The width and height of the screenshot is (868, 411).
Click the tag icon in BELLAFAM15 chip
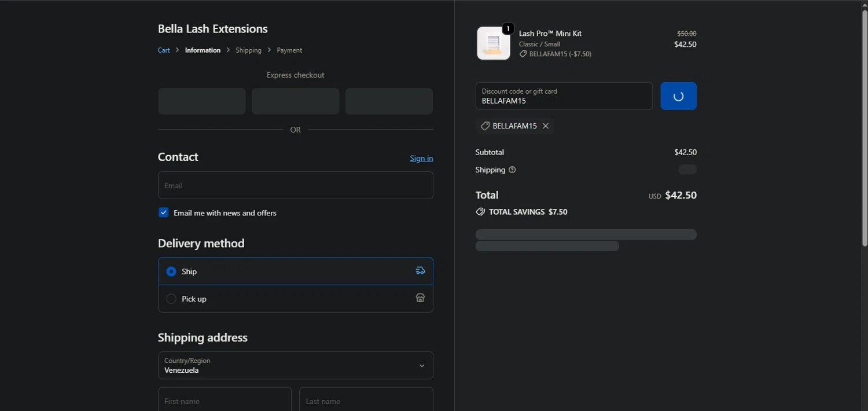[485, 126]
